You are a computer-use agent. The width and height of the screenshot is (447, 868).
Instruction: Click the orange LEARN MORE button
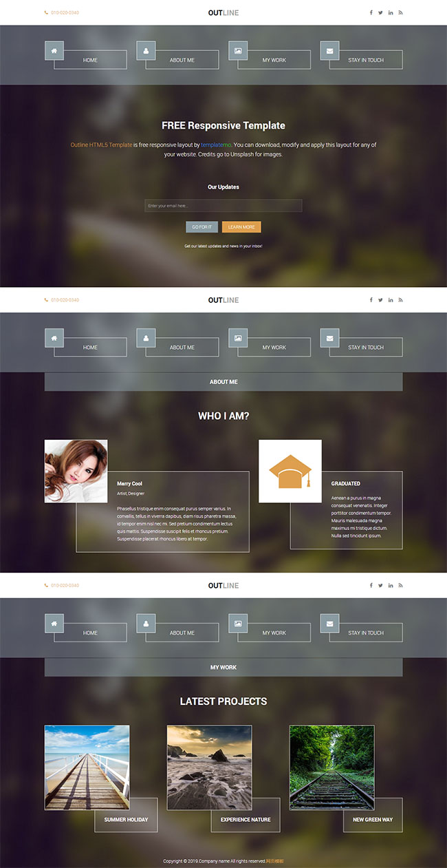(241, 227)
